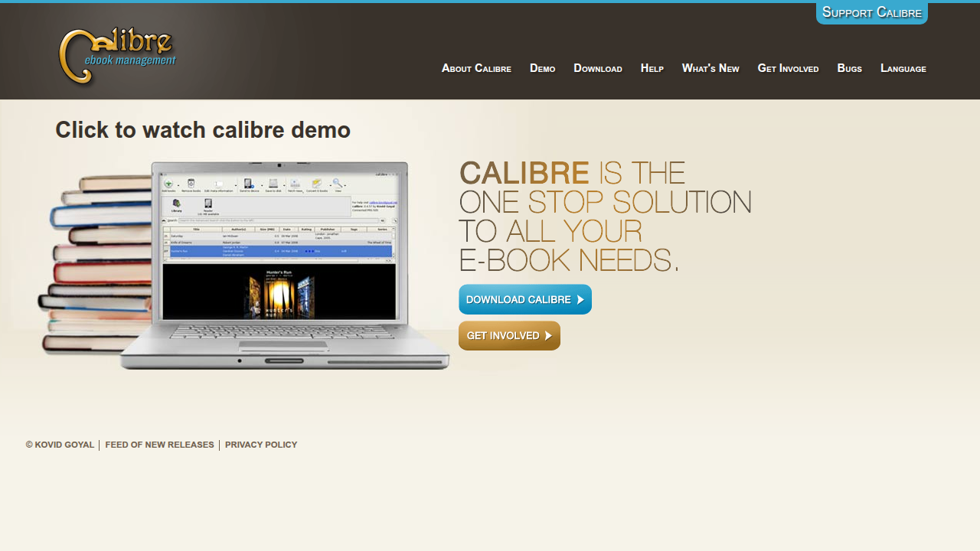Open the Feed of New Releases link
The image size is (980, 551).
click(x=159, y=445)
